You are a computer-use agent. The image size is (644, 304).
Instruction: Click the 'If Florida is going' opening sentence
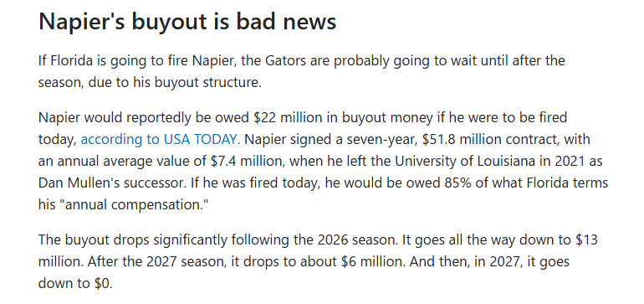[95, 61]
